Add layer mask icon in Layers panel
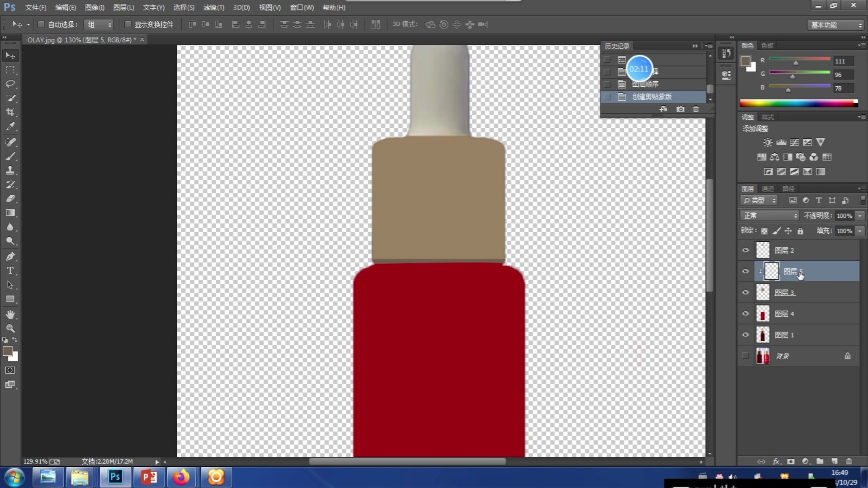 click(791, 461)
